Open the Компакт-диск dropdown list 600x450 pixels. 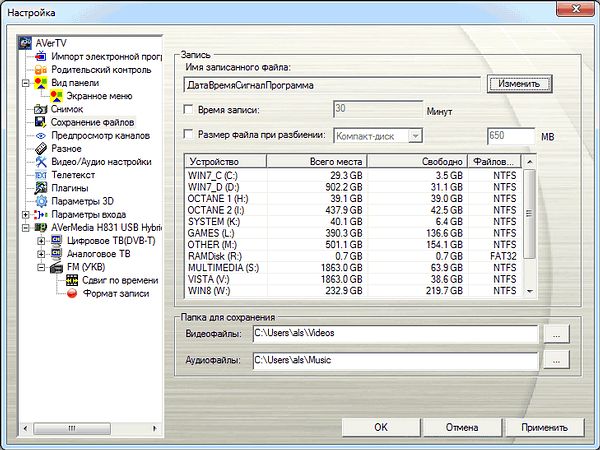pos(416,135)
